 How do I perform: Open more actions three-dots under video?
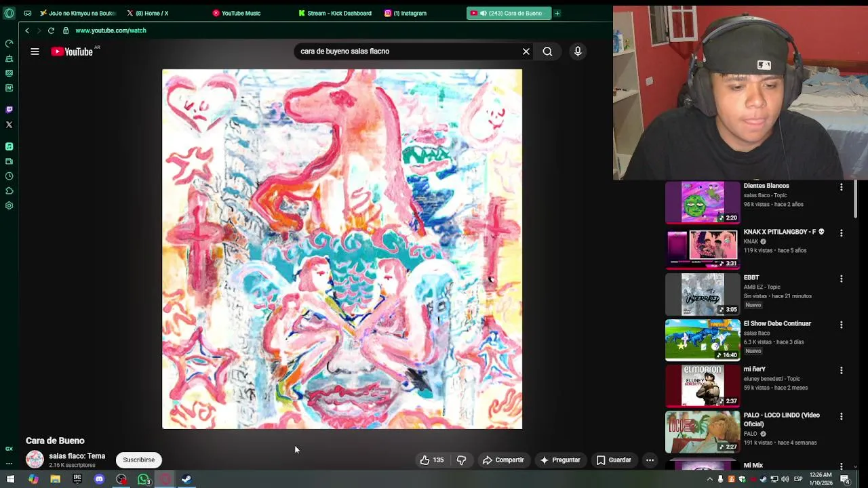click(650, 460)
